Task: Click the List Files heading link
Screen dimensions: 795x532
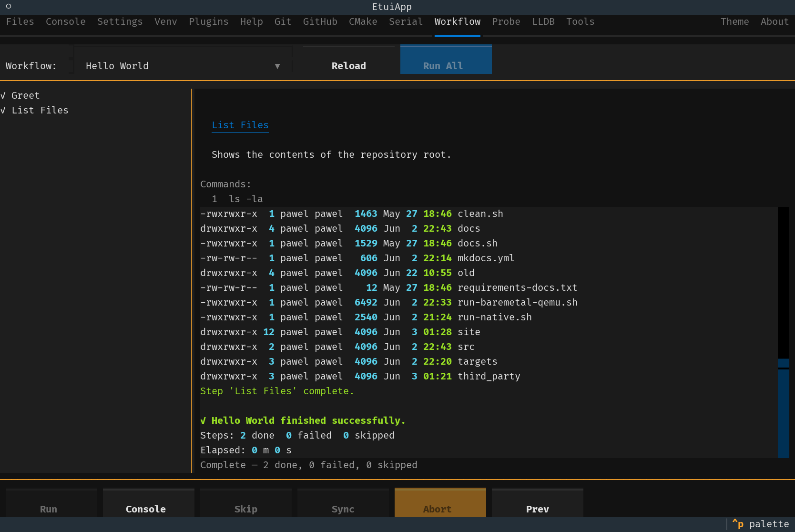Action: tap(240, 125)
